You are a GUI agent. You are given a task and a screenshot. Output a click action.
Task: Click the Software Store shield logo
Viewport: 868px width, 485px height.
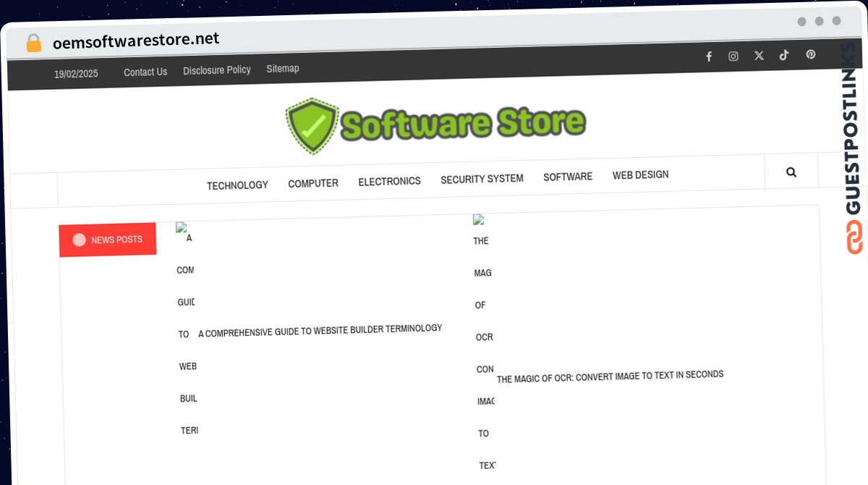tap(312, 126)
